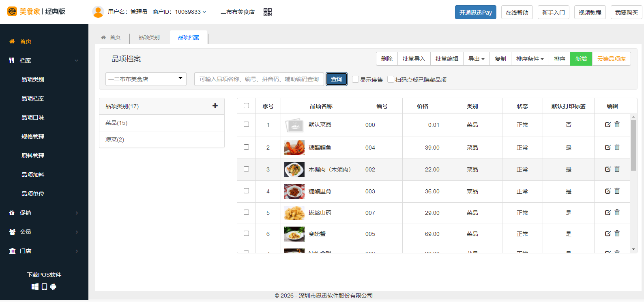Check the 木樨肉 row checkbox
This screenshot has height=302, width=644.
246,169
